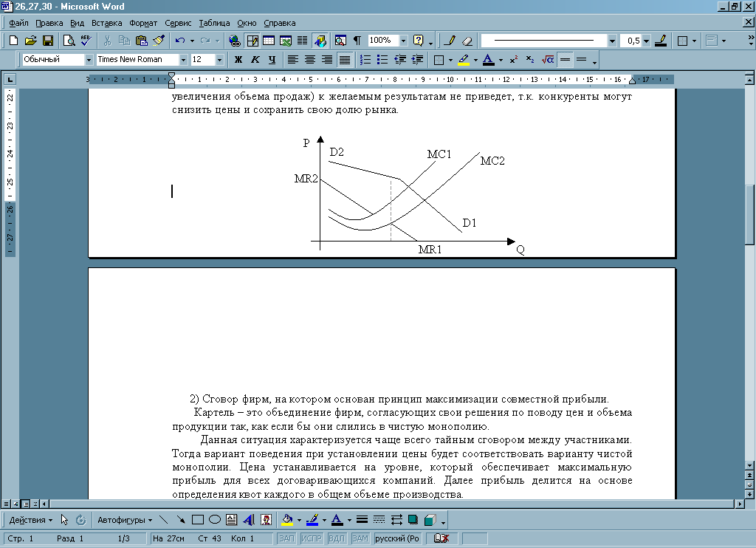Insert a table
The width and height of the screenshot is (756, 548).
coord(269,41)
